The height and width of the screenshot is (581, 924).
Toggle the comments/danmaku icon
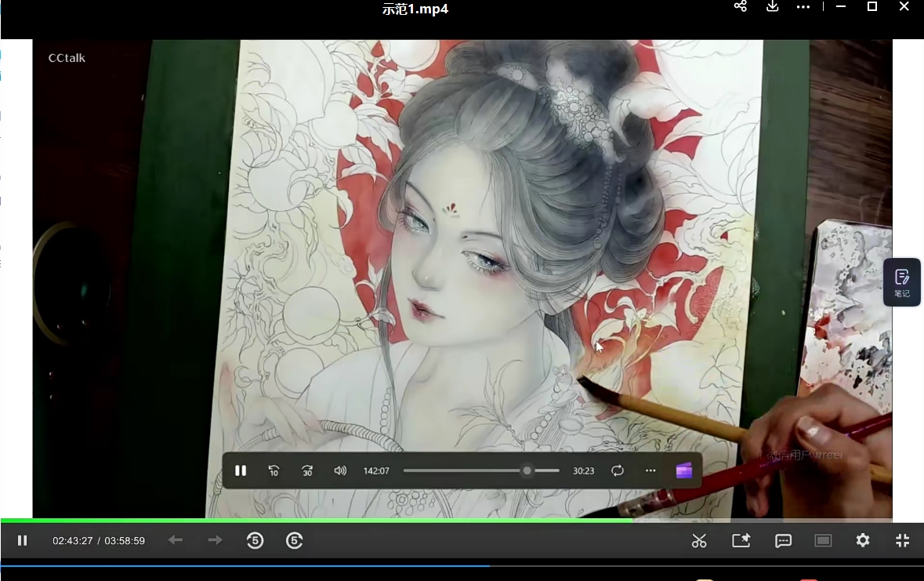click(x=783, y=541)
